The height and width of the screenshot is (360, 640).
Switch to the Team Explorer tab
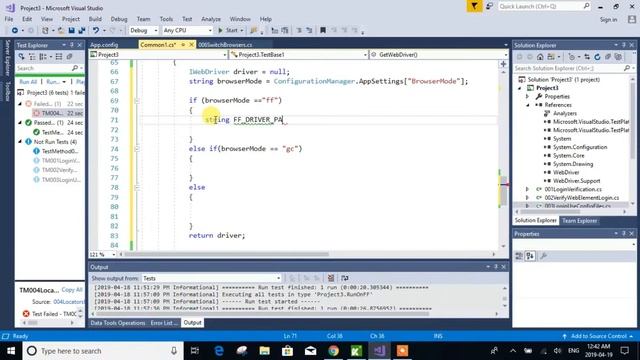[579, 221]
